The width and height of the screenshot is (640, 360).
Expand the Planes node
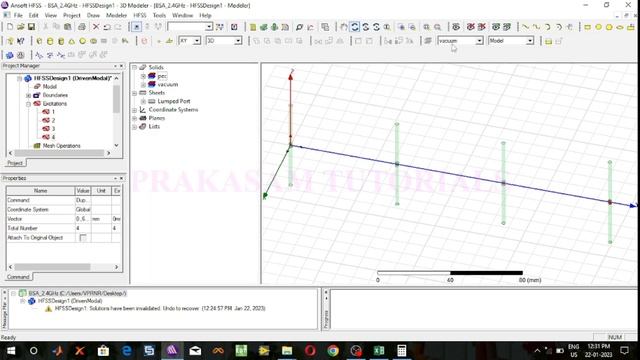[x=134, y=118]
